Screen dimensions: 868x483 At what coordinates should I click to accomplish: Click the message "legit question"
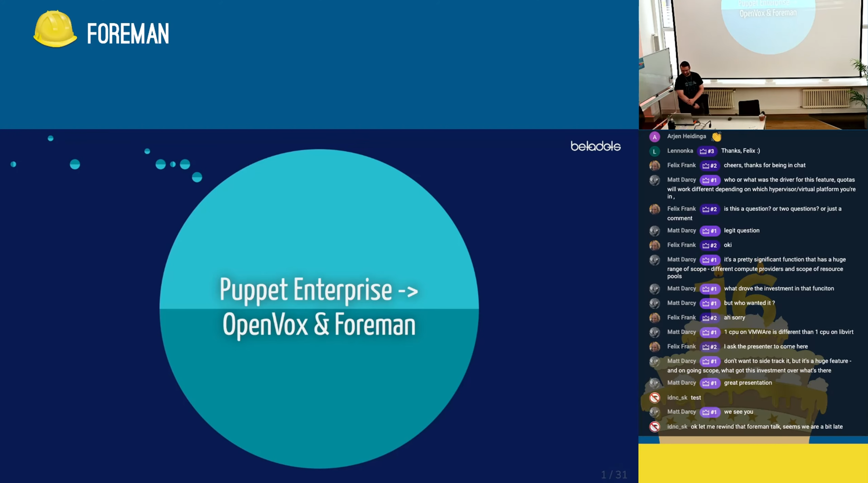click(x=742, y=230)
